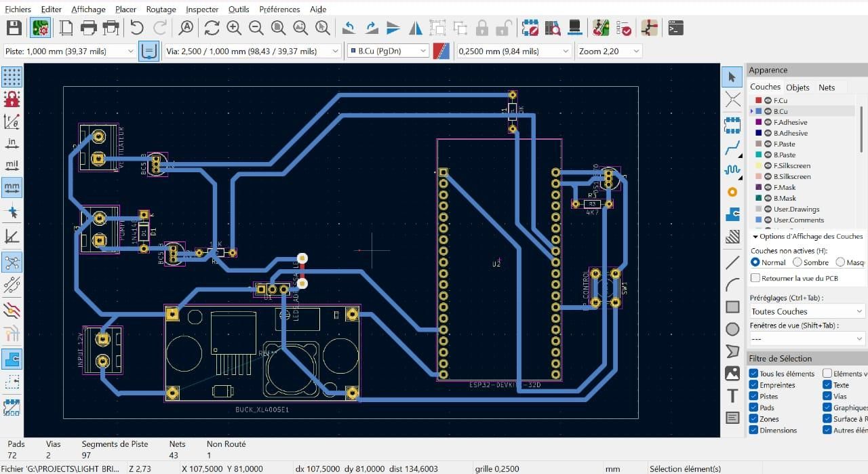868x474 pixels.
Task: Open the Footprint Editor icon
Action: click(x=530, y=28)
